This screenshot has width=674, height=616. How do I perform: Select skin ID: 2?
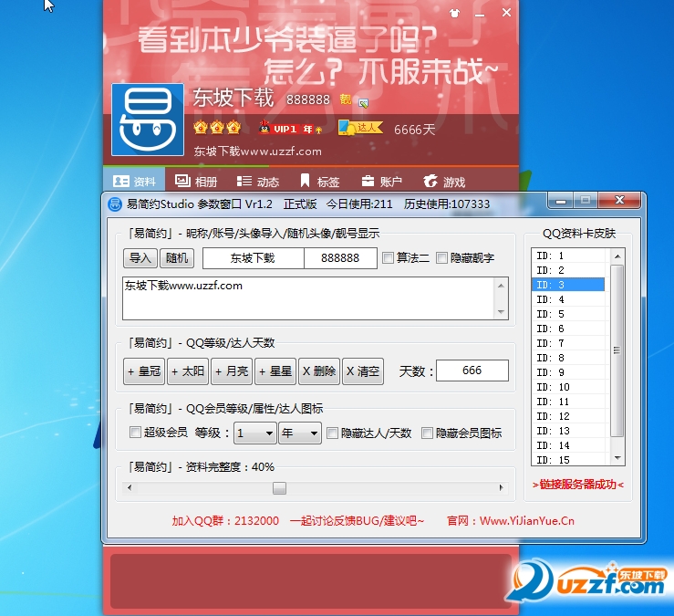pyautogui.click(x=568, y=270)
